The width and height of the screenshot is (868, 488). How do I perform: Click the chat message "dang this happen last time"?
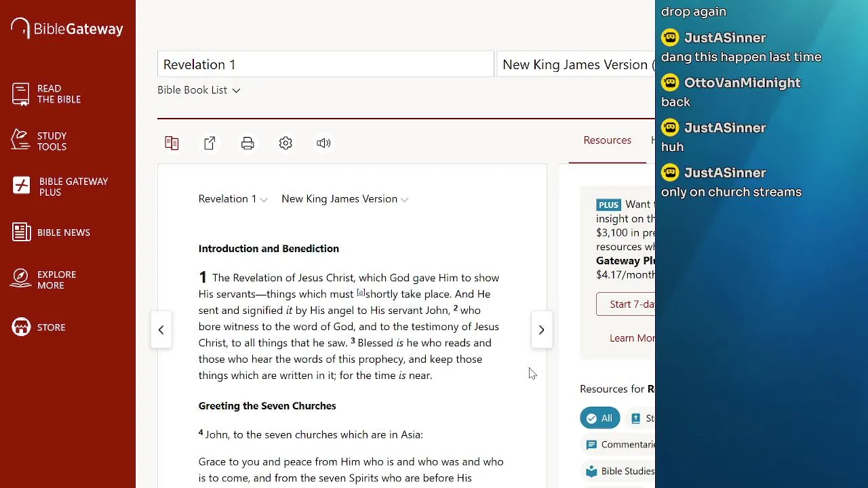click(741, 57)
